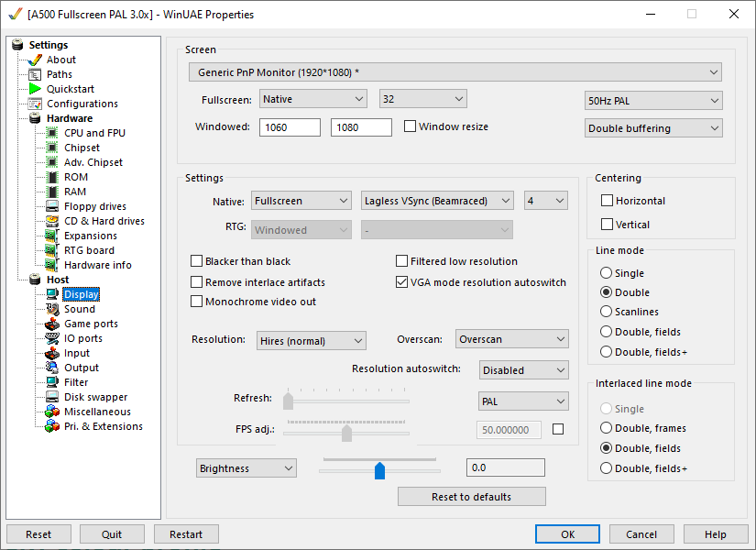Enable the Window resize checkbox
Screen dimensions: 756x550
[x=410, y=126]
